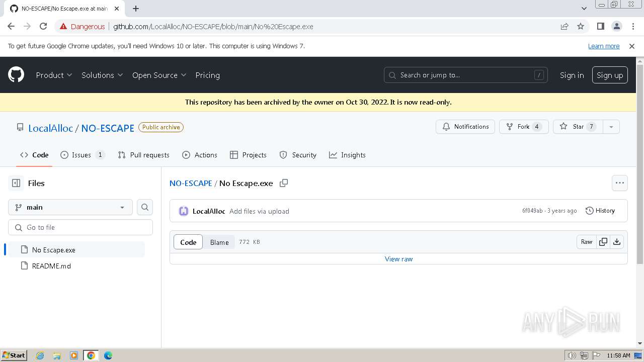This screenshot has height=362, width=644.
Task: Open Add files via upload commit message
Action: (x=259, y=211)
